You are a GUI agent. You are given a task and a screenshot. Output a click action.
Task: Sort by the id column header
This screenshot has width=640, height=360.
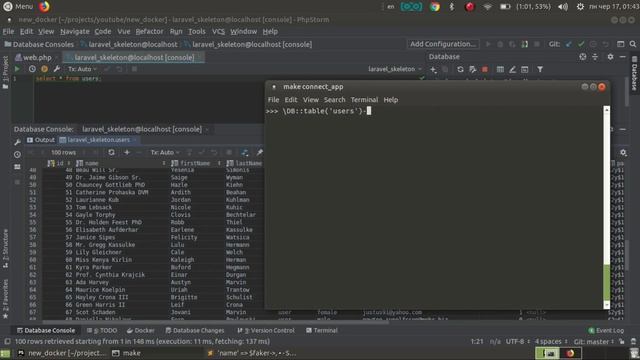tap(60, 163)
